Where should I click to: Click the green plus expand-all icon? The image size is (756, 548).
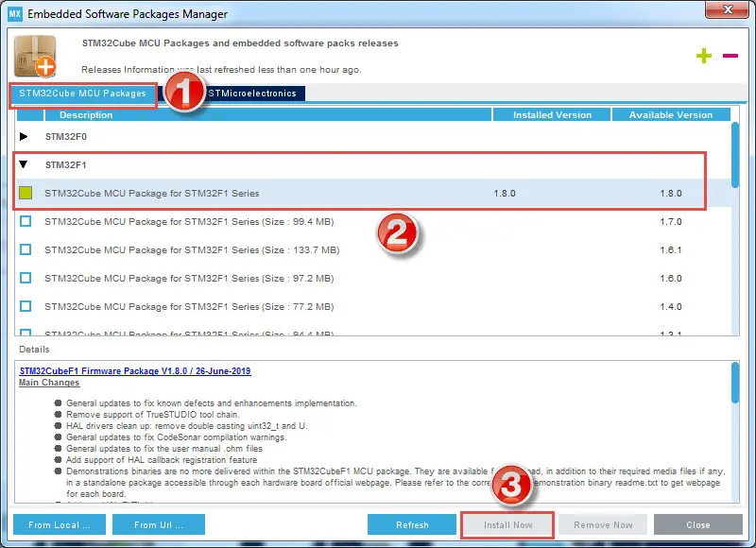click(703, 56)
